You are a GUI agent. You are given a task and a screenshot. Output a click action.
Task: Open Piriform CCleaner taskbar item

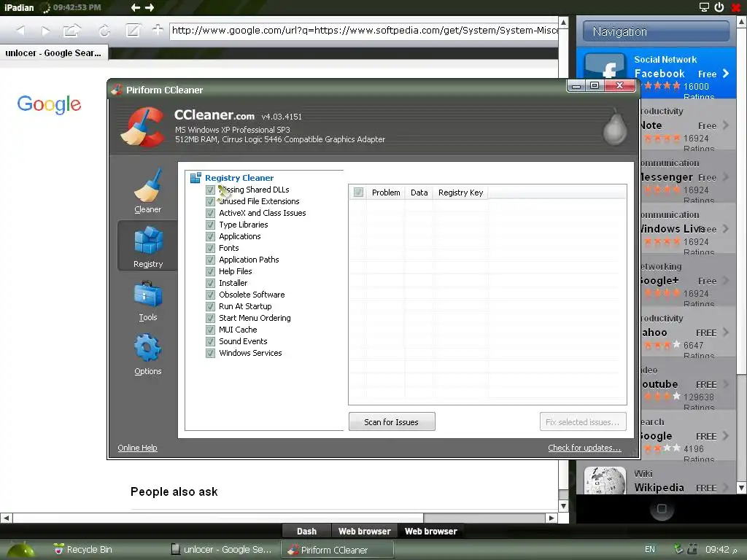(x=337, y=550)
